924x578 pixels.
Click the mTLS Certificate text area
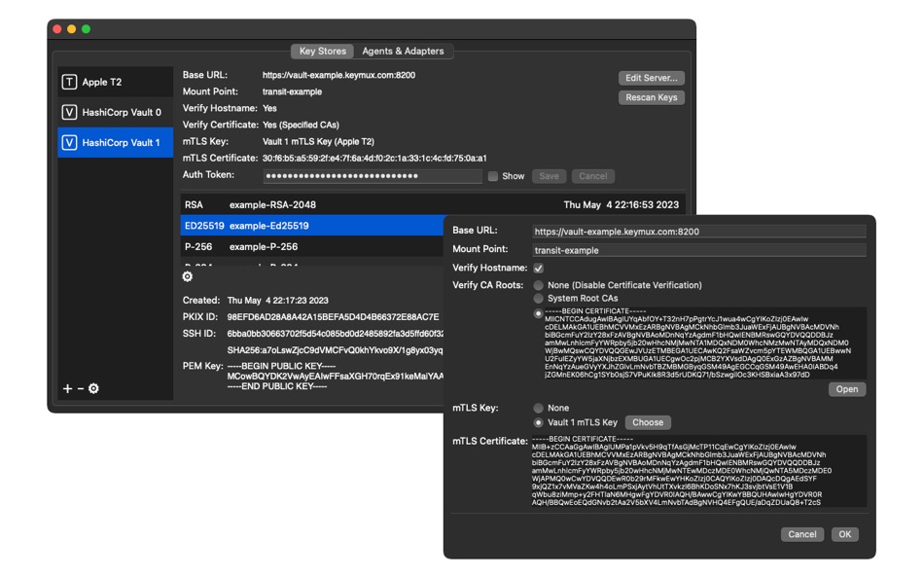(698, 471)
